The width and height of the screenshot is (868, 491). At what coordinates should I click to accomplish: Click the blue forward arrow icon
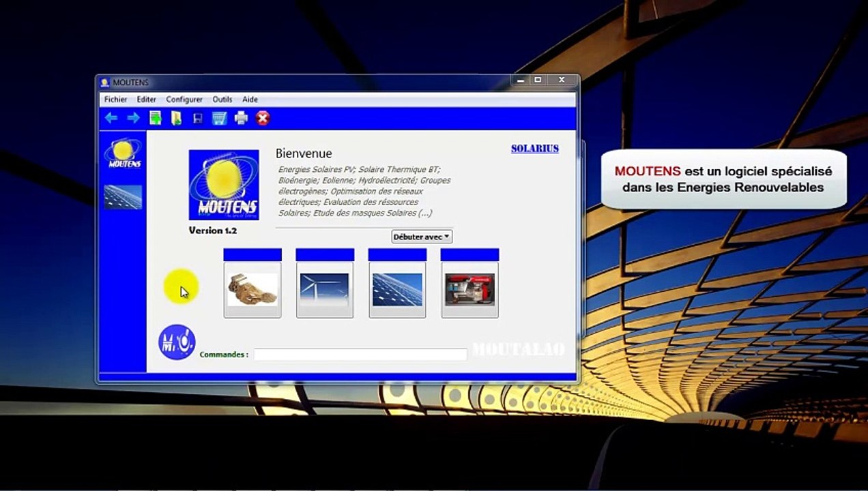tap(133, 118)
